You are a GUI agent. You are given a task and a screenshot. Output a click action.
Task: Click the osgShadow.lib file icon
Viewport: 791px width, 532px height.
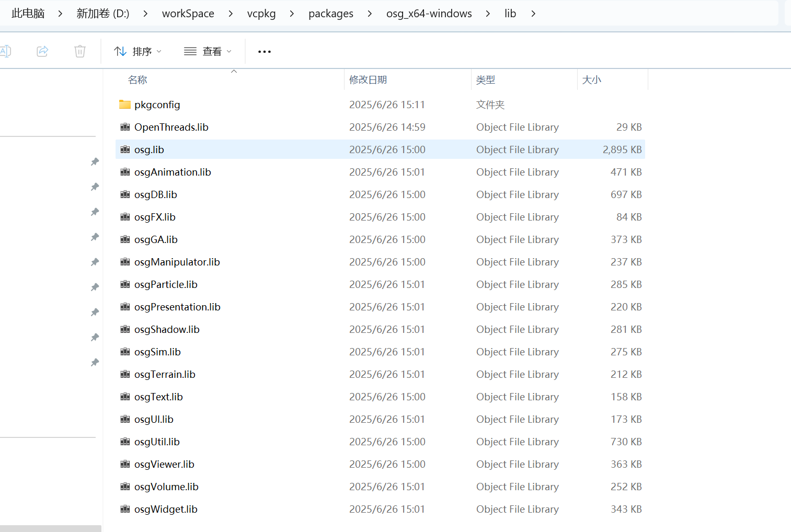(x=125, y=329)
